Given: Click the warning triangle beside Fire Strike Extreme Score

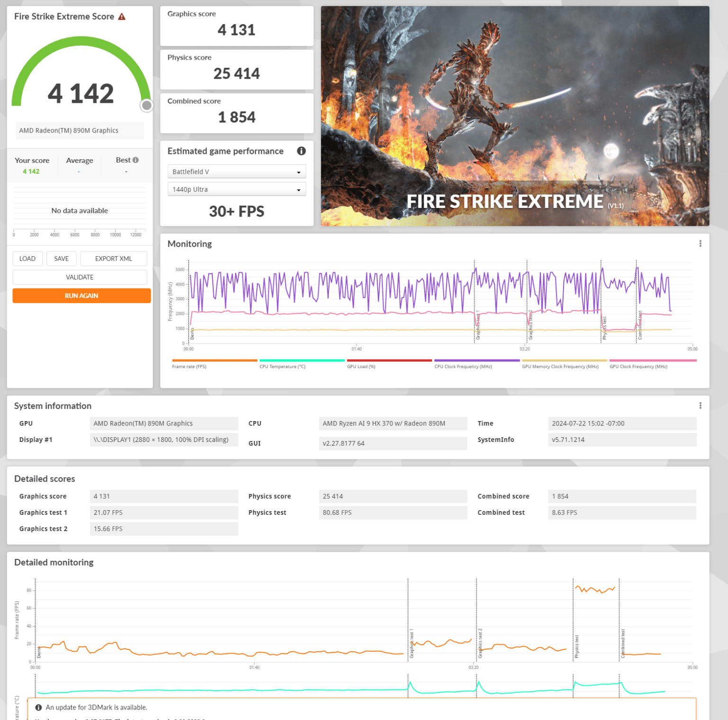Looking at the screenshot, I should (x=122, y=17).
